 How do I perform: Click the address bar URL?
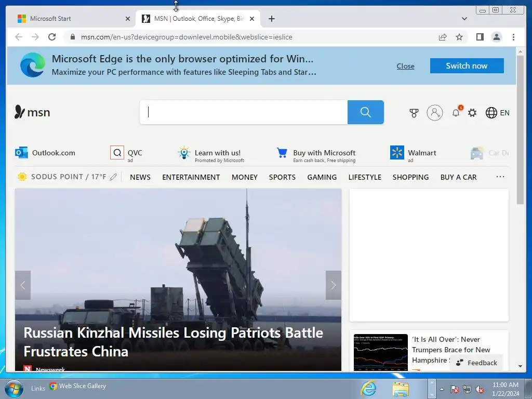(187, 37)
